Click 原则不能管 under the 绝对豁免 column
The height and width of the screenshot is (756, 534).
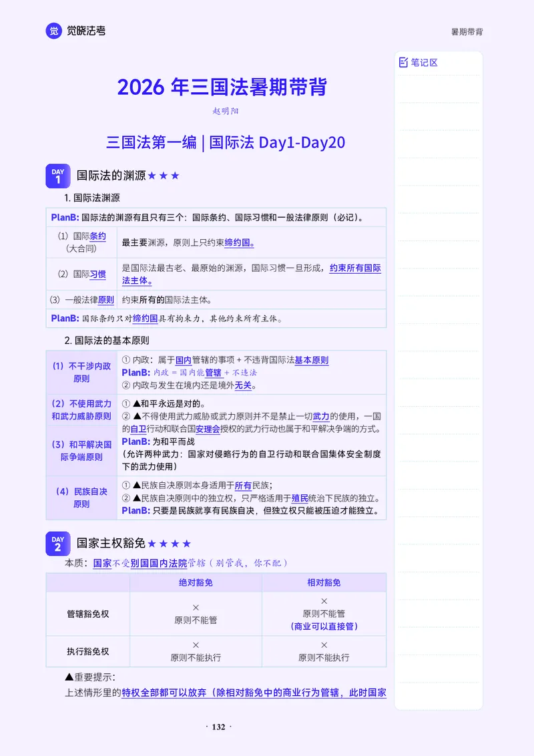click(x=196, y=620)
